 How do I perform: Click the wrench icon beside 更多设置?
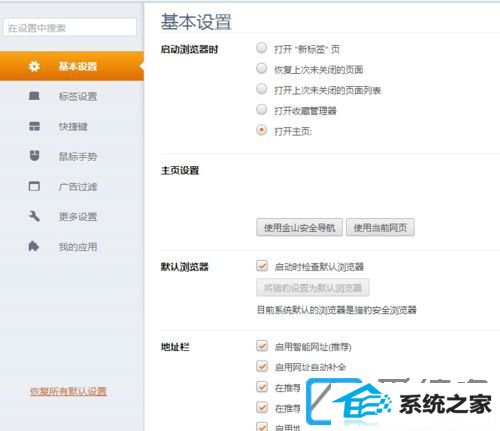[x=34, y=216]
